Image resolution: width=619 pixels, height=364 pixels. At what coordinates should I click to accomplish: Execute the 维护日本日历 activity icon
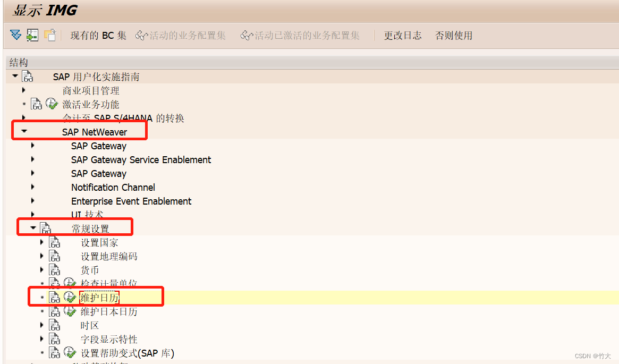click(70, 311)
